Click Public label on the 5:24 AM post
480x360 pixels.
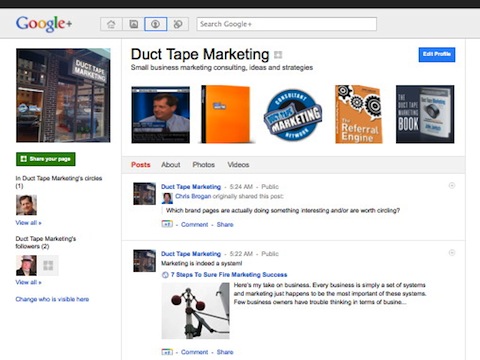270,187
